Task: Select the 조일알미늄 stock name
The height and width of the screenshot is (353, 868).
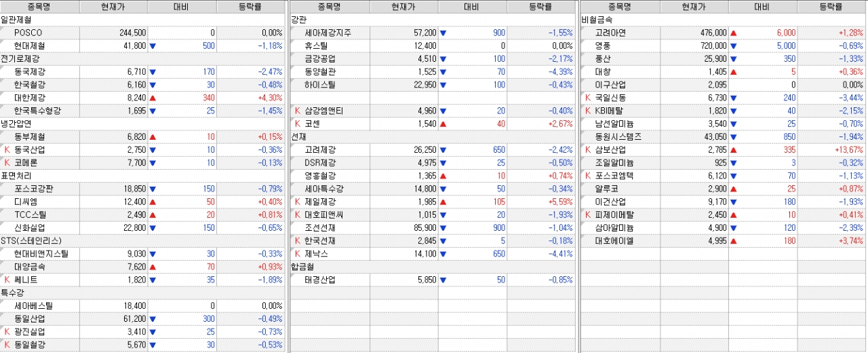Action: pyautogui.click(x=614, y=163)
